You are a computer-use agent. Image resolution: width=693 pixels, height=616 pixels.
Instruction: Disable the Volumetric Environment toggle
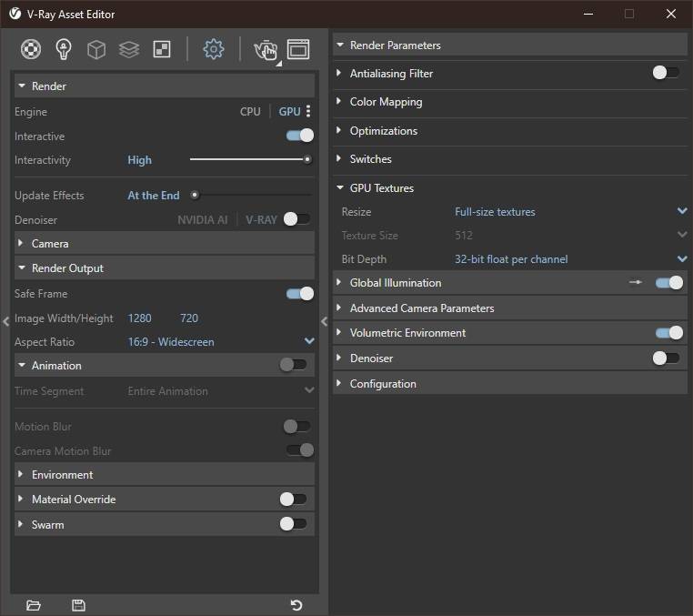tap(669, 332)
